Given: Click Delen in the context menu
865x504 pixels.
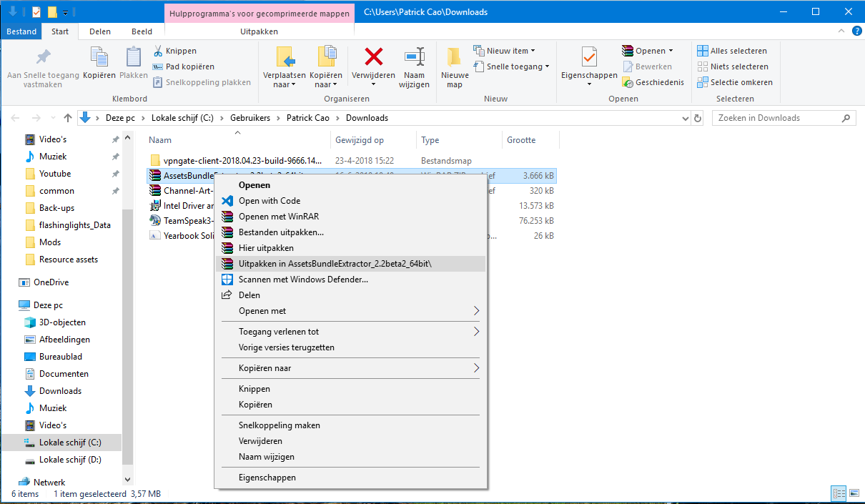Looking at the screenshot, I should point(350,295).
